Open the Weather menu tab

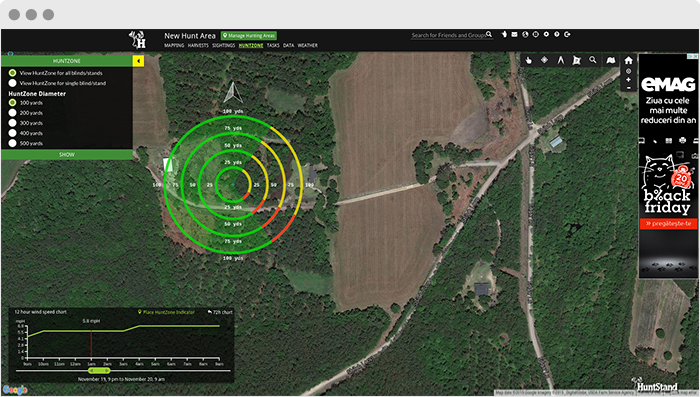point(308,46)
